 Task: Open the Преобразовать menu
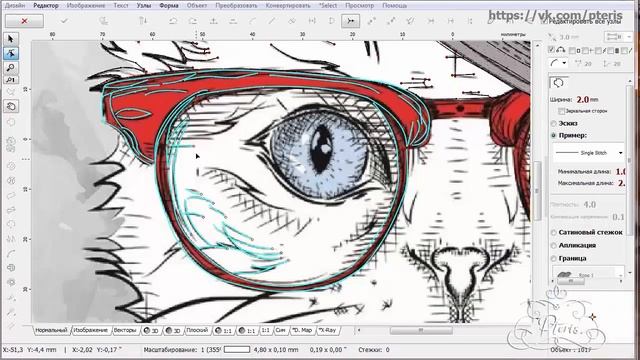tap(236, 6)
